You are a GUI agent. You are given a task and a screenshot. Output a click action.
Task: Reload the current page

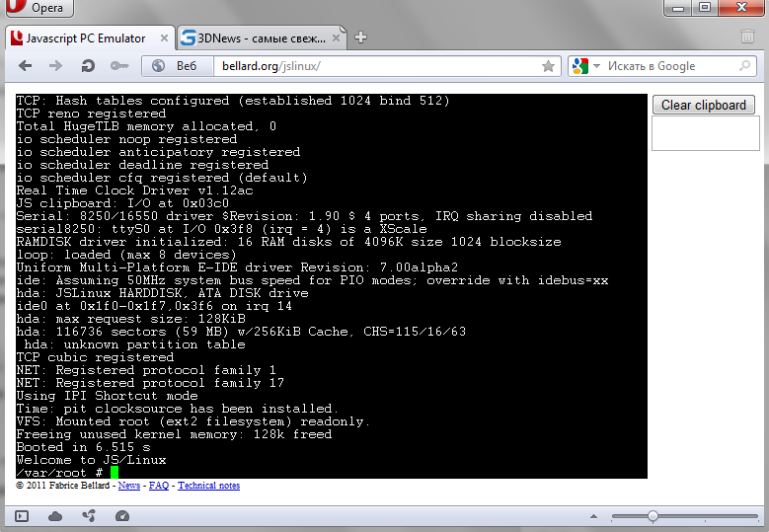[88, 66]
